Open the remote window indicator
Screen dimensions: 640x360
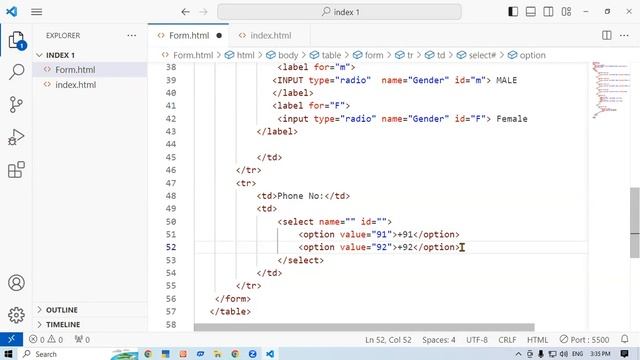point(11,339)
